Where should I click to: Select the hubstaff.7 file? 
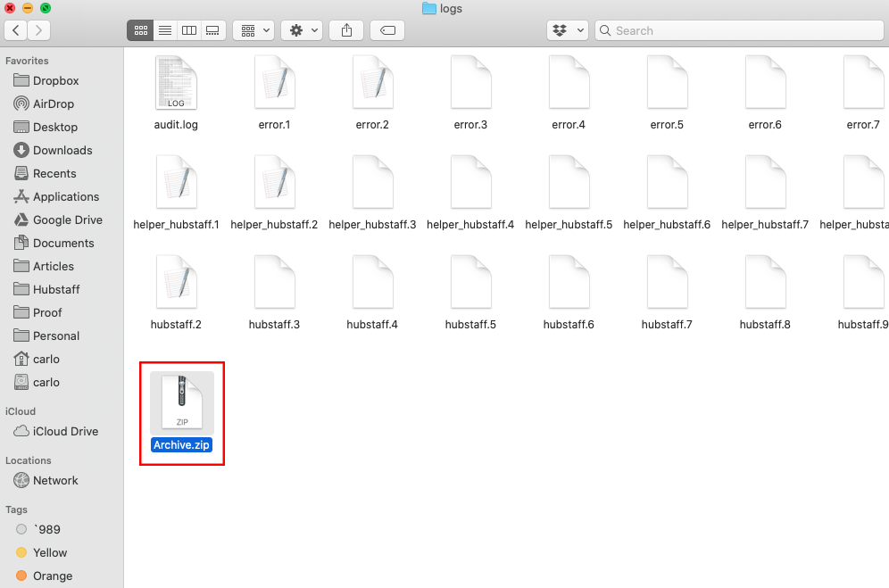tap(667, 294)
